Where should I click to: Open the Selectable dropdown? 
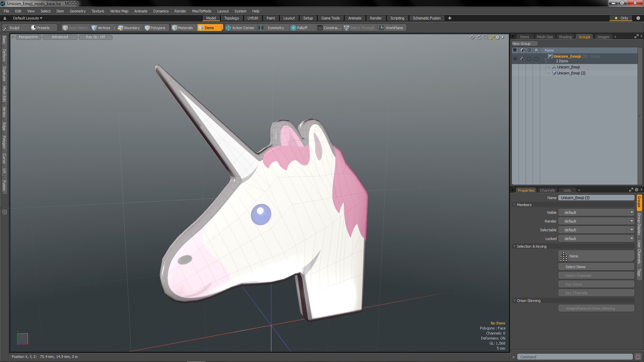599,230
